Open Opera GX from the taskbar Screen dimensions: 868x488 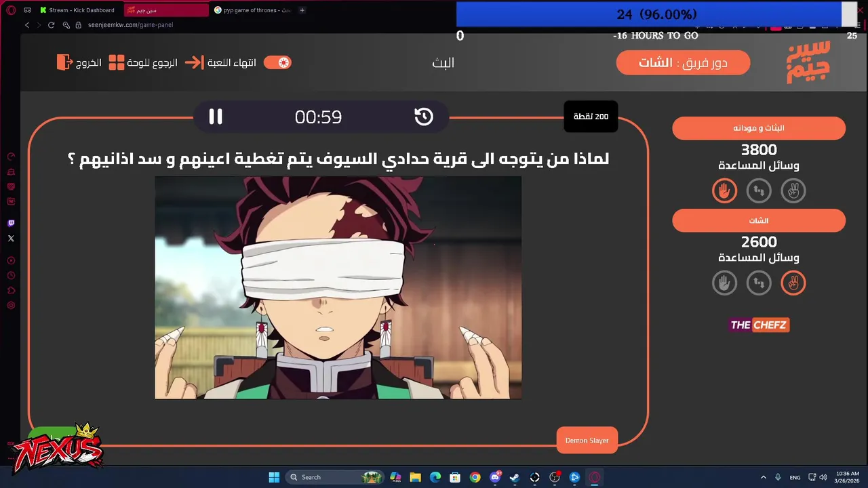click(x=595, y=477)
